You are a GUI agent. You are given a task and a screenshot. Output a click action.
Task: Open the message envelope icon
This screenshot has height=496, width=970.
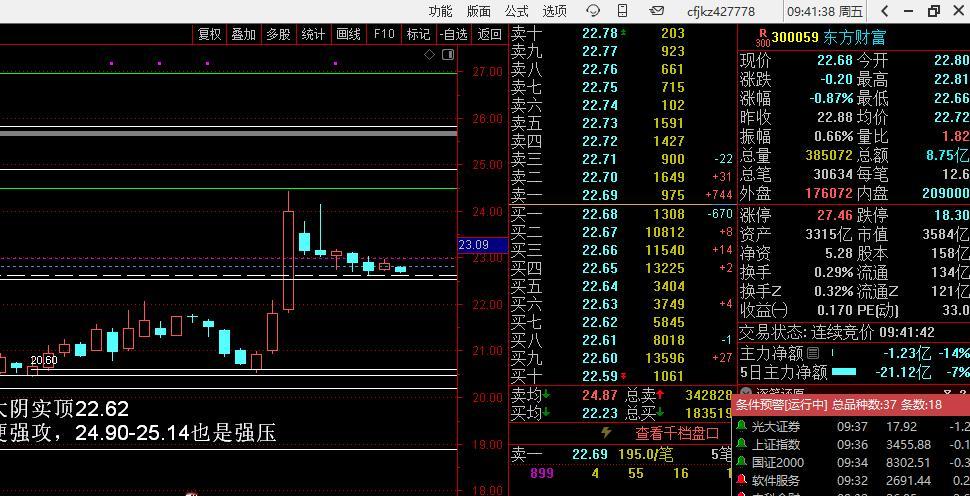click(x=656, y=11)
